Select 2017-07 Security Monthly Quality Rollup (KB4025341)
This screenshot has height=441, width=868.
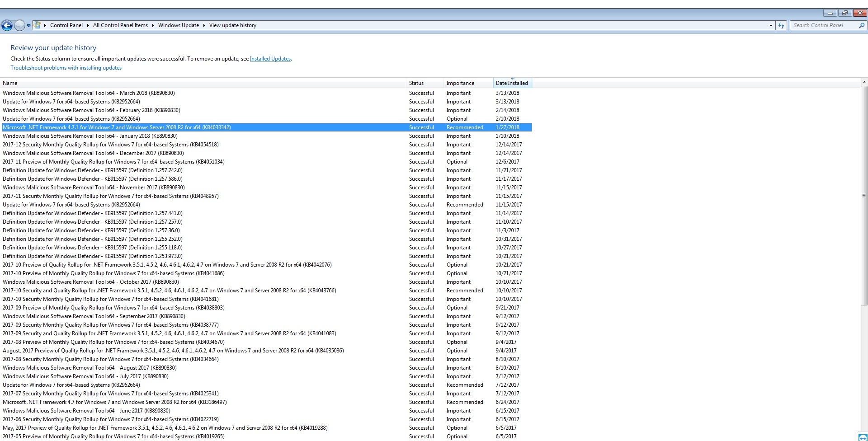pyautogui.click(x=267, y=394)
